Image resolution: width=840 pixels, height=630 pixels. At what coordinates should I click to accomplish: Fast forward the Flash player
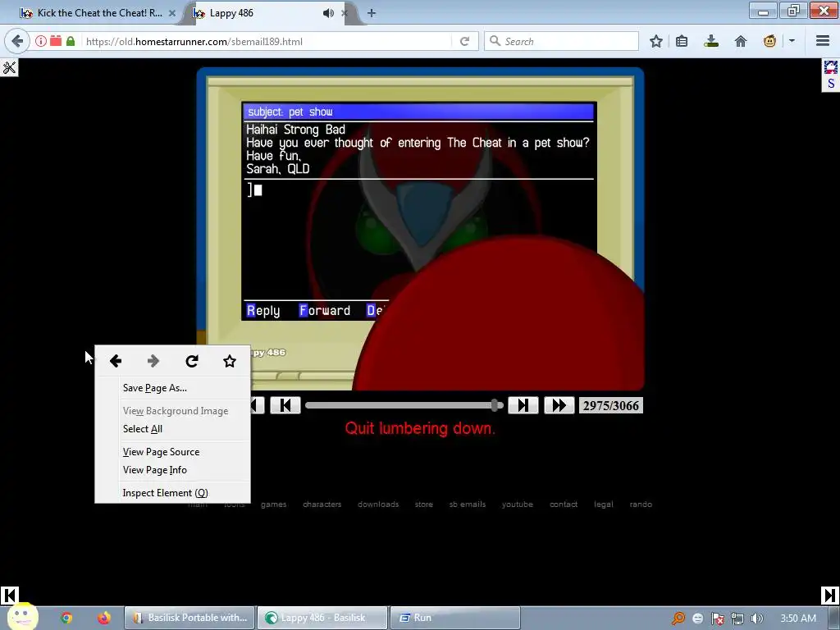pos(559,405)
